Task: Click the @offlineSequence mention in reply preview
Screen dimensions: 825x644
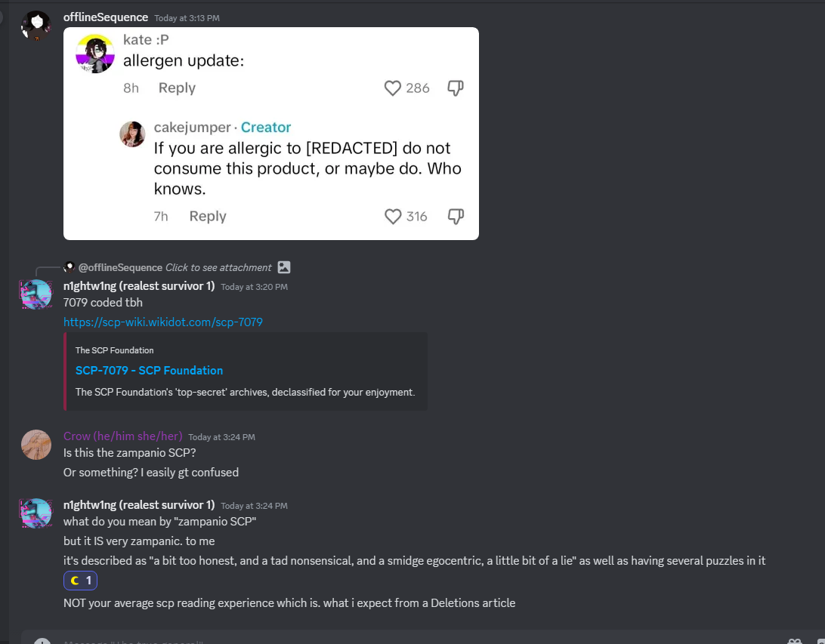Action: coord(120,267)
